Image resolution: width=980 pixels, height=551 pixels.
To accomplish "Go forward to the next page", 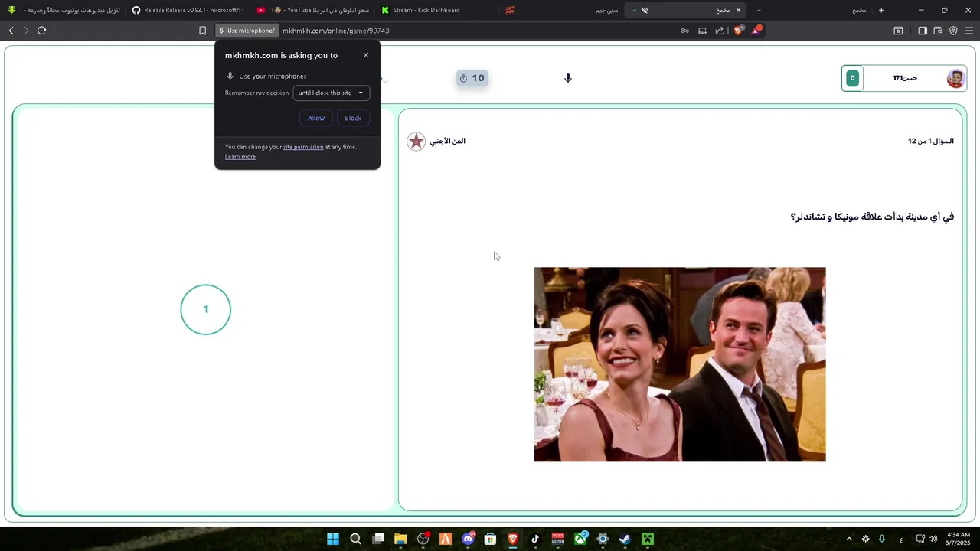I will [26, 31].
